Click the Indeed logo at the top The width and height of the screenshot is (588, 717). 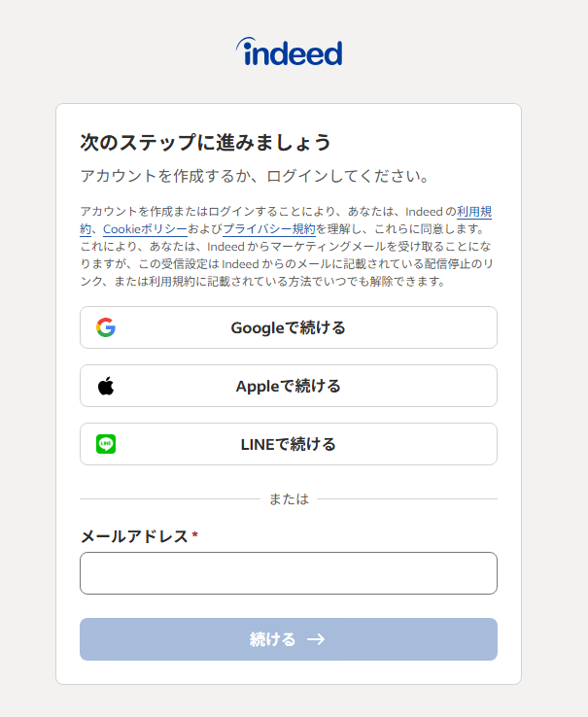pyautogui.click(x=290, y=51)
